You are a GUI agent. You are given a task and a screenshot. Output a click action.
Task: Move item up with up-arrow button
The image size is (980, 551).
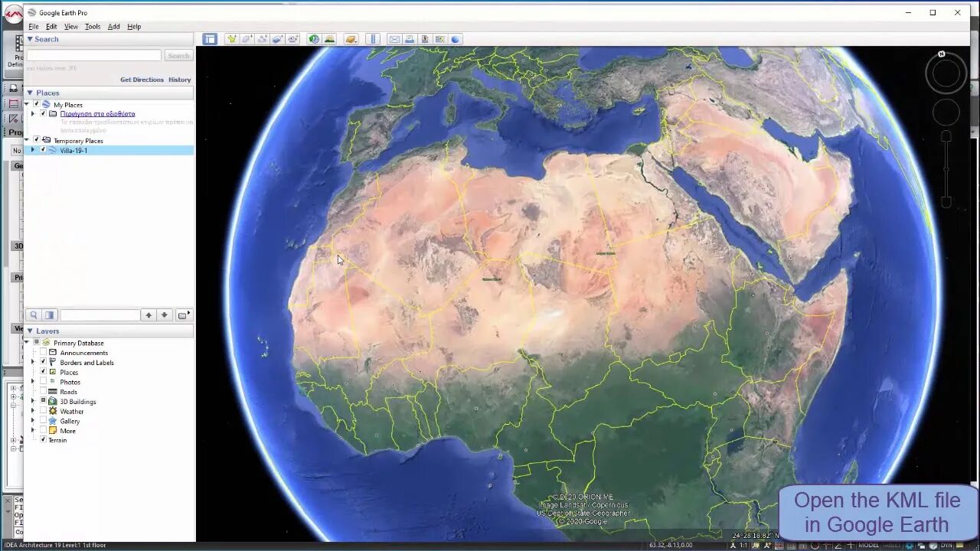149,315
